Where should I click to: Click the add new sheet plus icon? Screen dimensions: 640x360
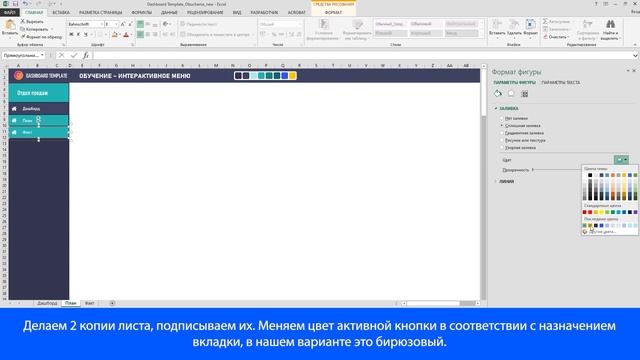[x=112, y=303]
